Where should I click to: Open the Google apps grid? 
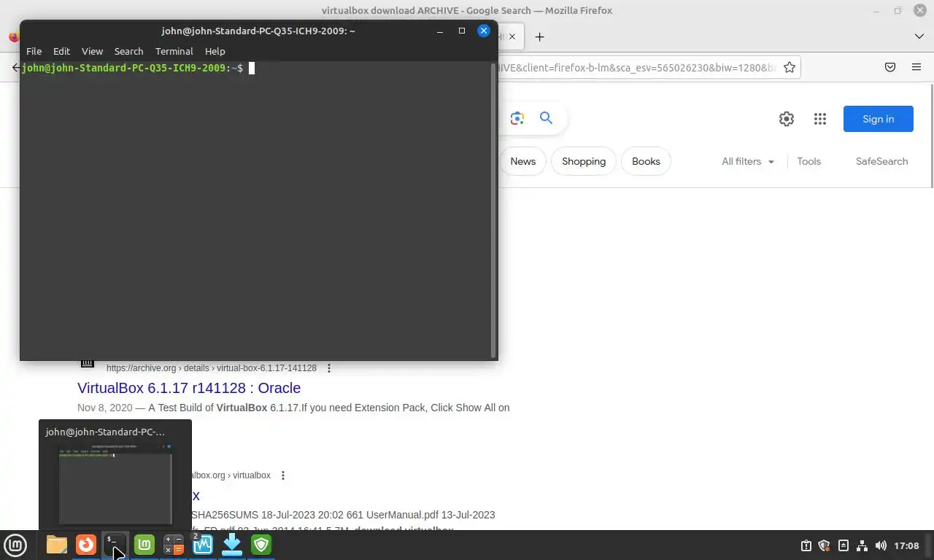pyautogui.click(x=819, y=119)
